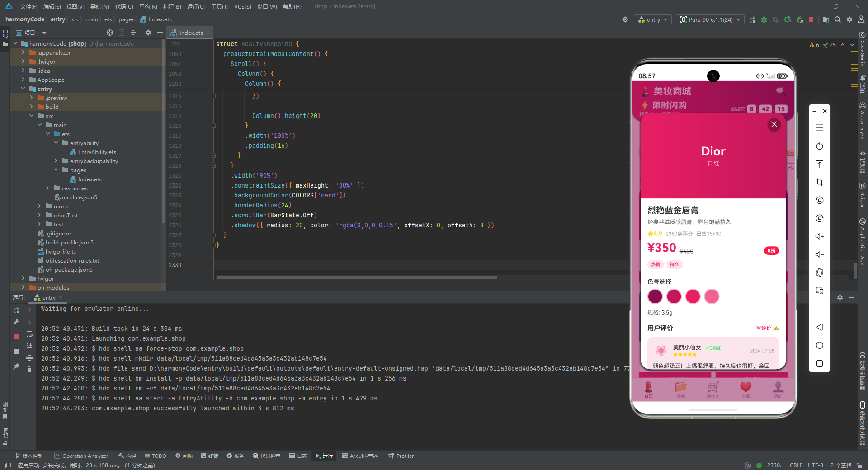
Task: Click power button on emulator toolbar
Action: coord(820,146)
